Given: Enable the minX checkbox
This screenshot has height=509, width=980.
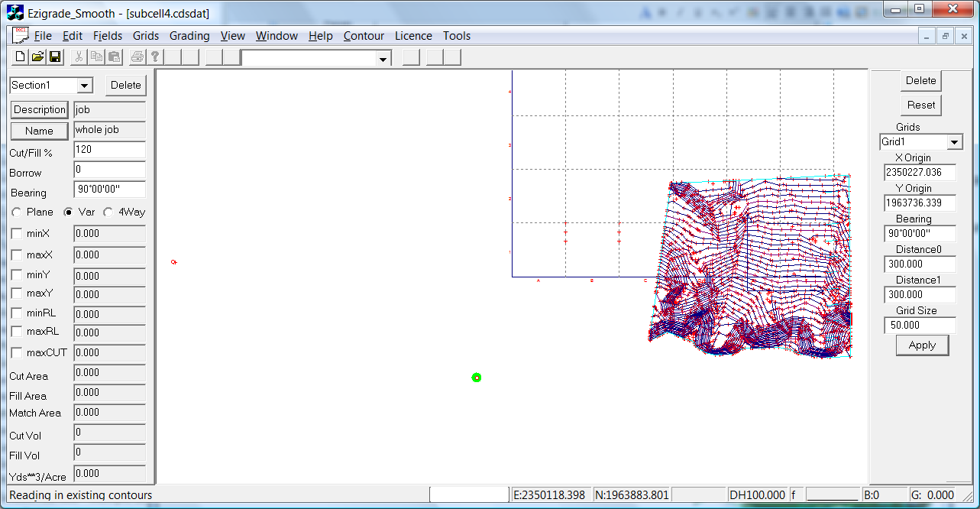Looking at the screenshot, I should point(17,233).
